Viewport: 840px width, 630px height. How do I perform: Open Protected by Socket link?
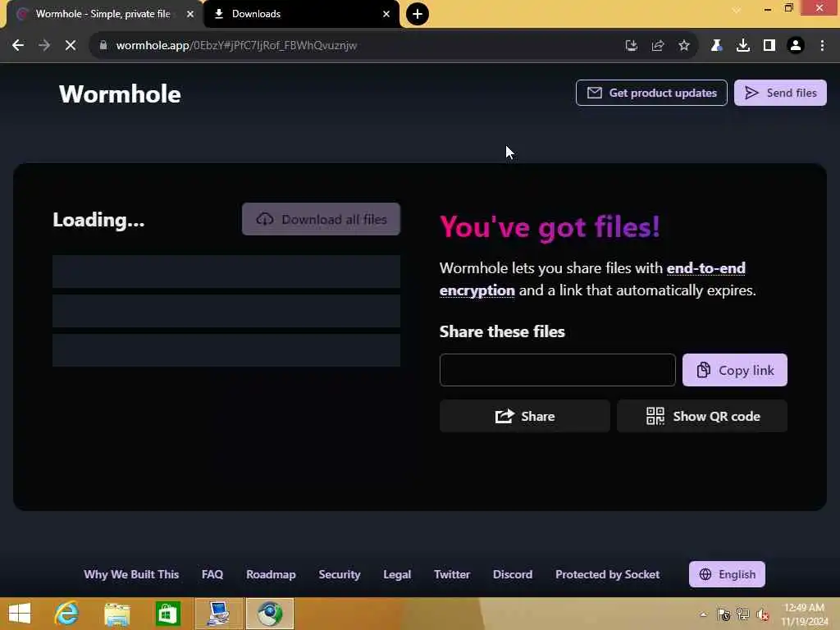[x=607, y=574]
